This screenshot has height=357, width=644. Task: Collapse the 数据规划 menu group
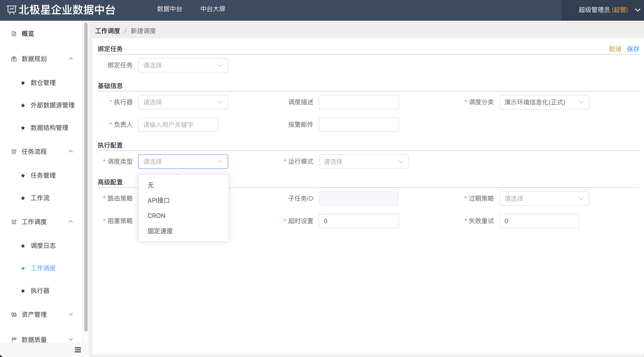[x=71, y=59]
